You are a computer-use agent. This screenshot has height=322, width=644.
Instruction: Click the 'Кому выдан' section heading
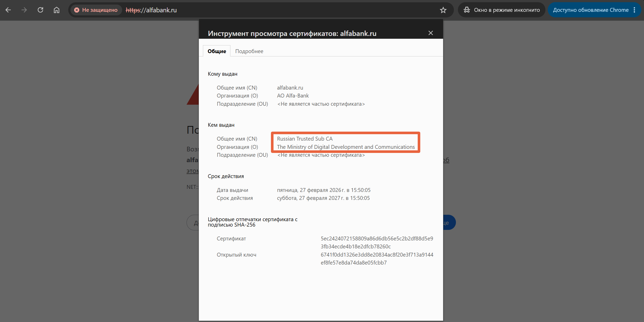pyautogui.click(x=222, y=74)
